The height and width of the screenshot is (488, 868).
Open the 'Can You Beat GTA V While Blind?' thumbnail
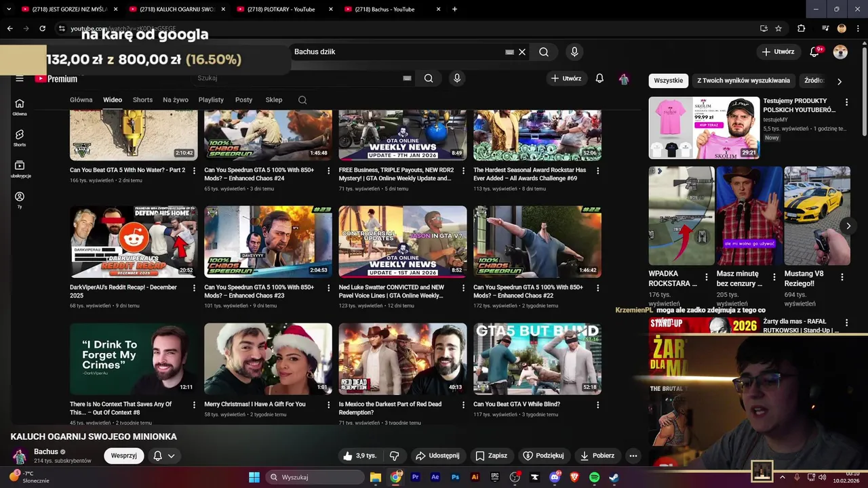(x=537, y=359)
